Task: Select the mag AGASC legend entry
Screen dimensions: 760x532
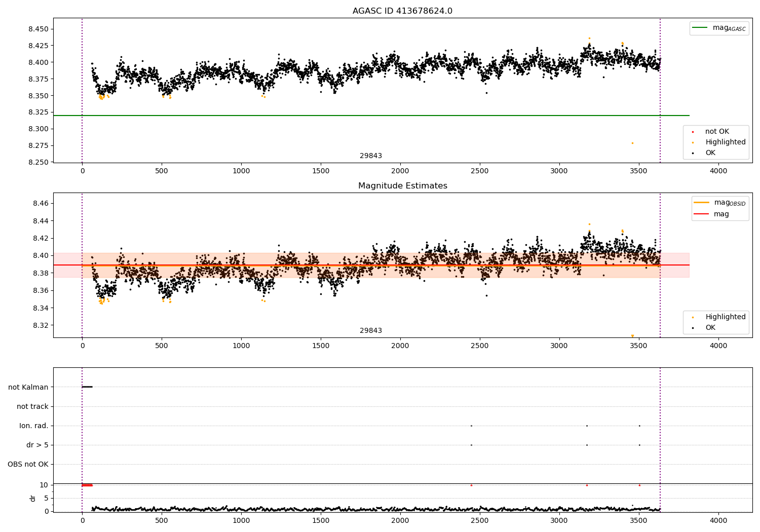Action: (x=719, y=28)
